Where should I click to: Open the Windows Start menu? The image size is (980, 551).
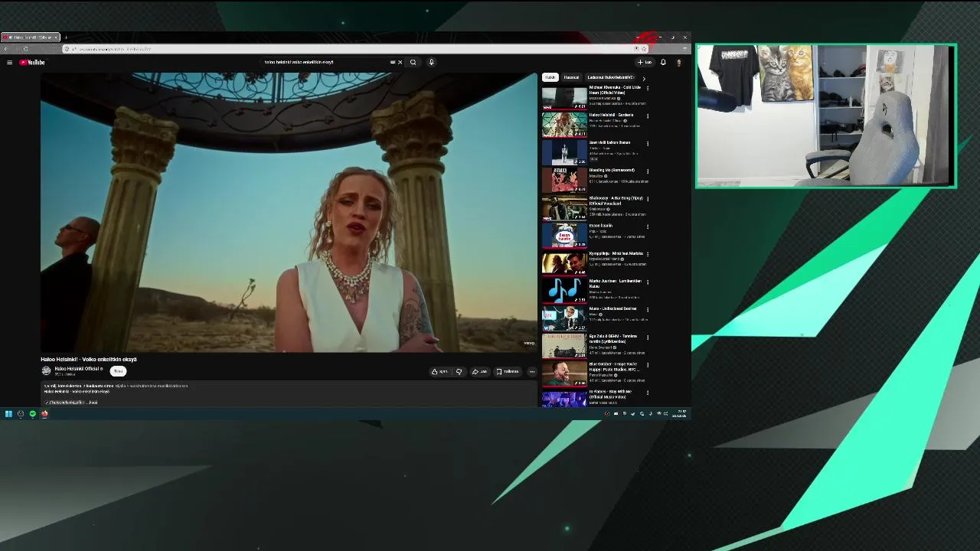pyautogui.click(x=8, y=414)
